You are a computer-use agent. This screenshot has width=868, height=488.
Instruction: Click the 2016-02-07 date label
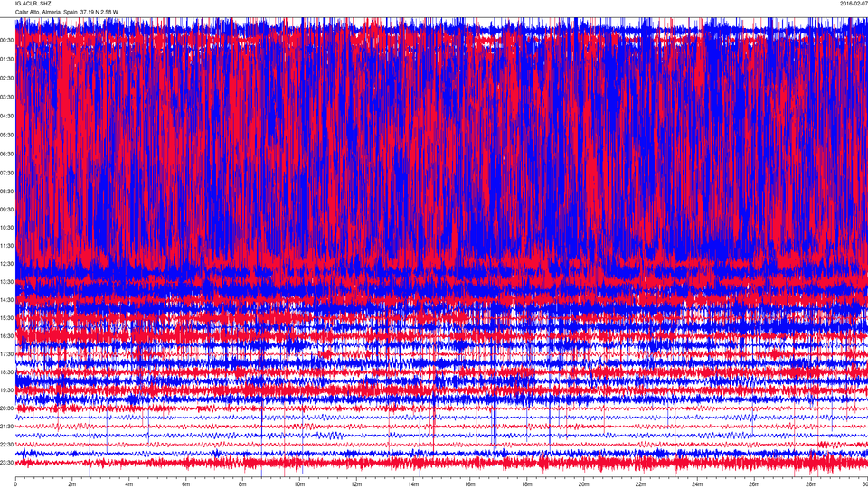[854, 4]
